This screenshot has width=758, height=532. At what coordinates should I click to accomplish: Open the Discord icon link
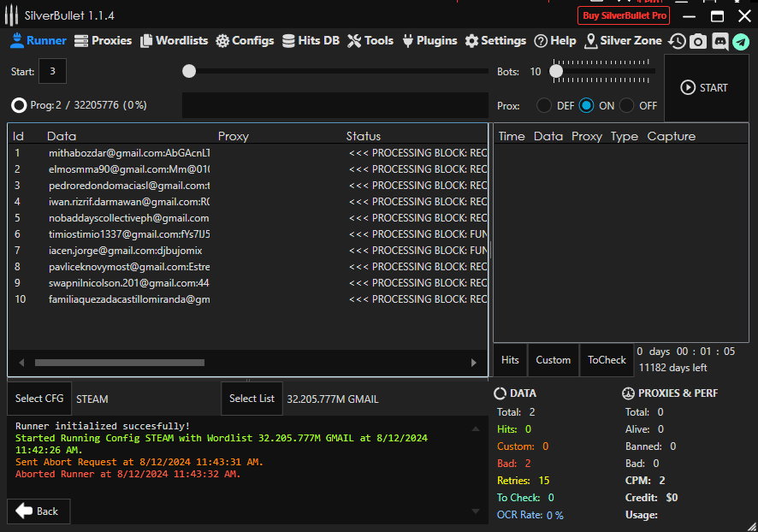(720, 41)
